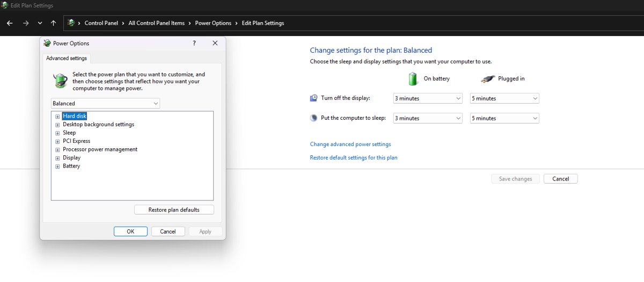Navigate to Control Panel breadcrumb
This screenshot has width=644, height=282.
tap(101, 23)
